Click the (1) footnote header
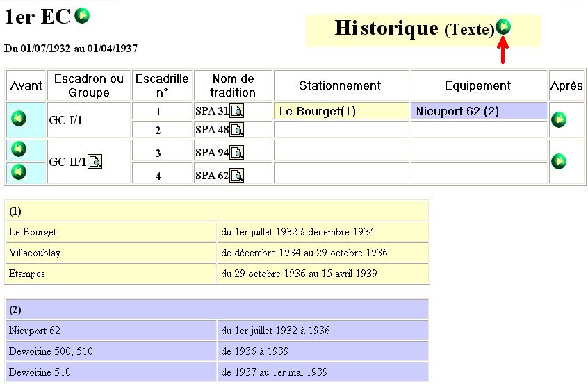This screenshot has width=588, height=384. pyautogui.click(x=217, y=211)
